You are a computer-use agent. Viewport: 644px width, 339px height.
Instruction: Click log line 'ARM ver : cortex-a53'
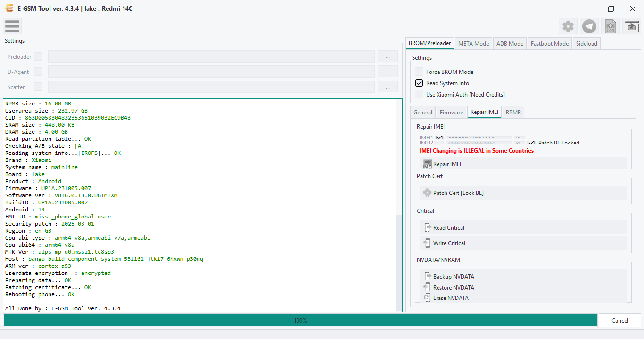[38, 266]
